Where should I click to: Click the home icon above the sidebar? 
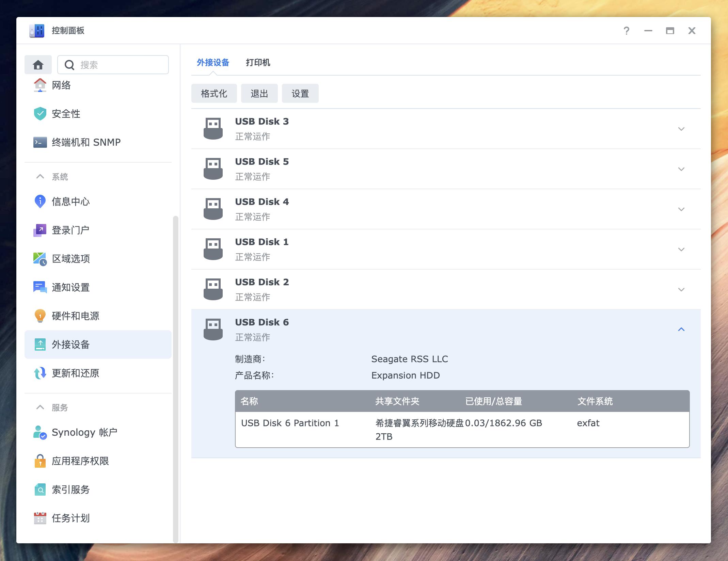(38, 64)
